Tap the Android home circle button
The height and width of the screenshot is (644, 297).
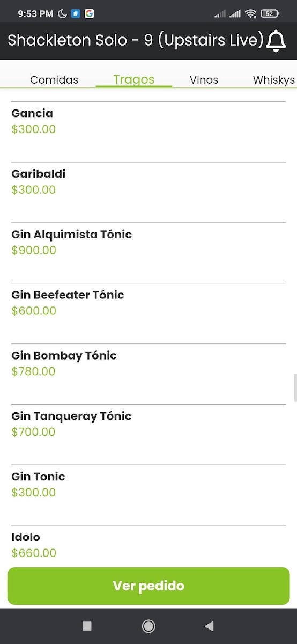coord(148,626)
